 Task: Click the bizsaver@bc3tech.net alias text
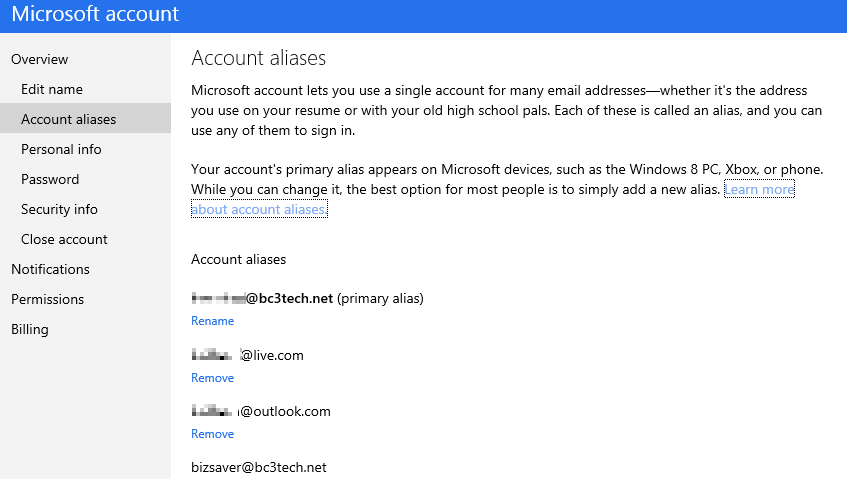point(259,468)
